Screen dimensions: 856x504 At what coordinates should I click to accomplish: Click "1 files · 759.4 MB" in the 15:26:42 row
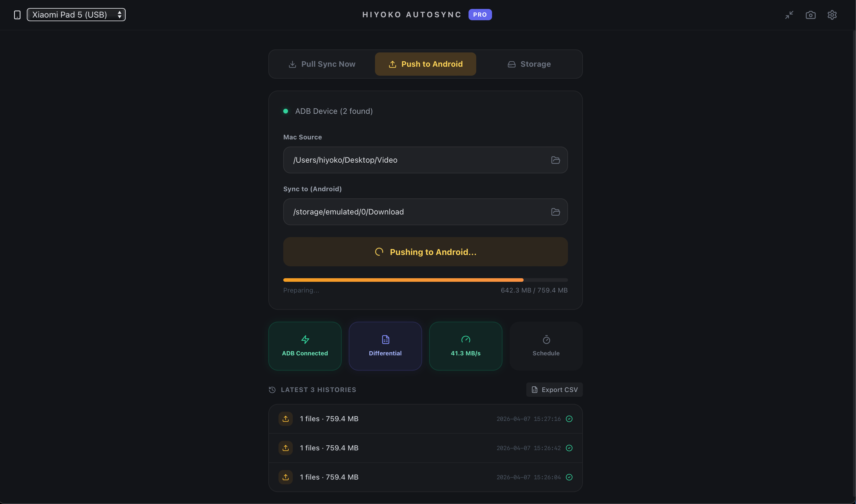tap(329, 448)
